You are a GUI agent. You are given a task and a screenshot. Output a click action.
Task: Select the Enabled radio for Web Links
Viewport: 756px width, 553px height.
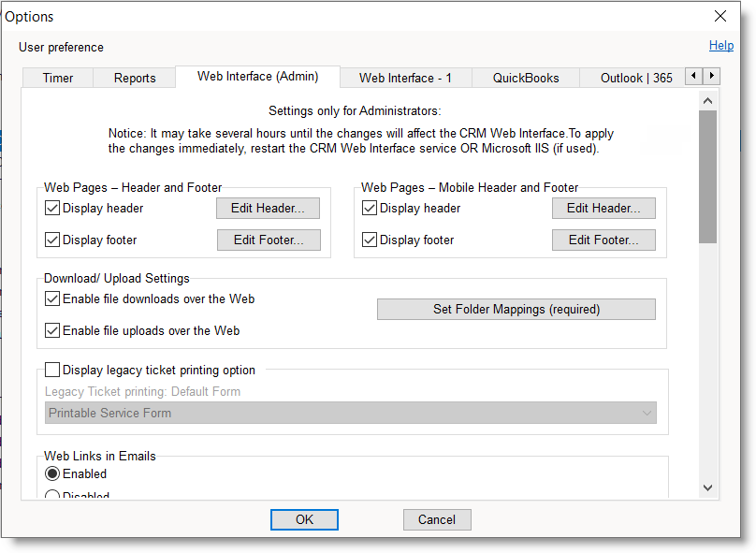pyautogui.click(x=52, y=473)
